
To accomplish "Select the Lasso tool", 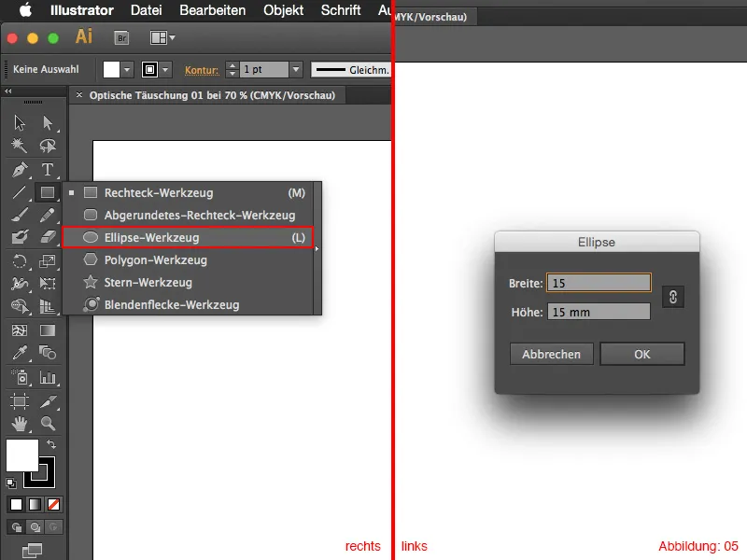I will tap(48, 146).
